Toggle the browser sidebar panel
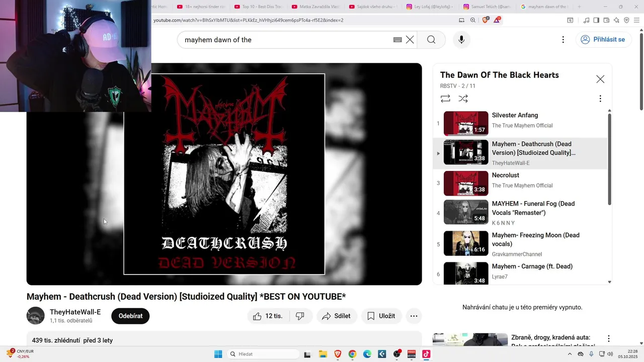The image size is (644, 362). (x=596, y=20)
